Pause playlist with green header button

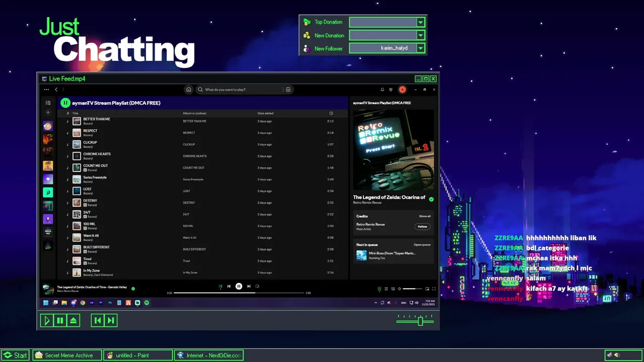(x=65, y=103)
